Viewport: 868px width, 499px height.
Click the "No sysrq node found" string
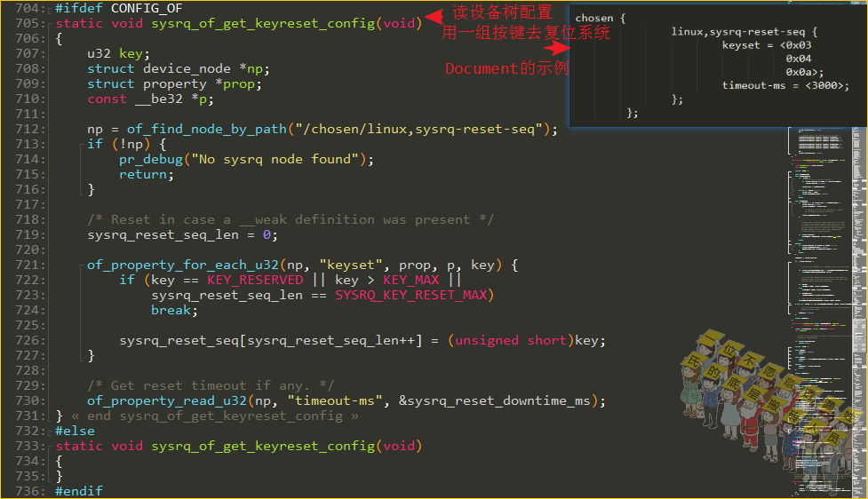(275, 159)
